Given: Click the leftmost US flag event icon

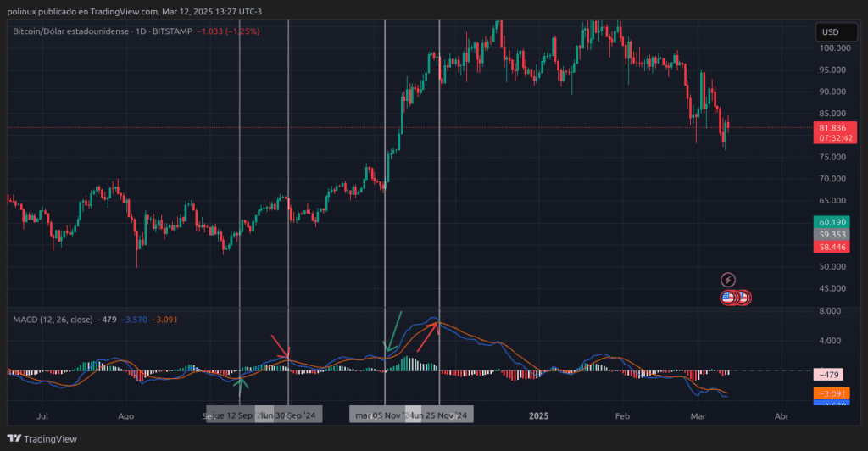Looking at the screenshot, I should [727, 298].
